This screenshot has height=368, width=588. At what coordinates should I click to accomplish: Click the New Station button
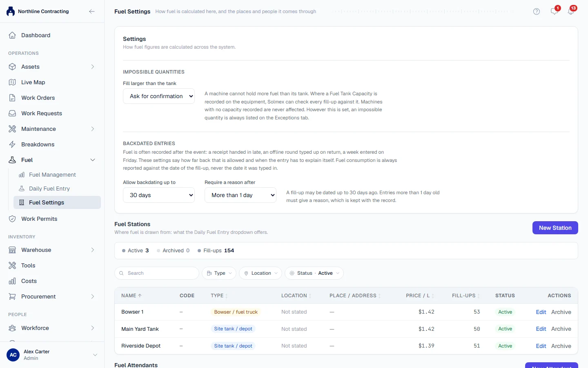(555, 228)
